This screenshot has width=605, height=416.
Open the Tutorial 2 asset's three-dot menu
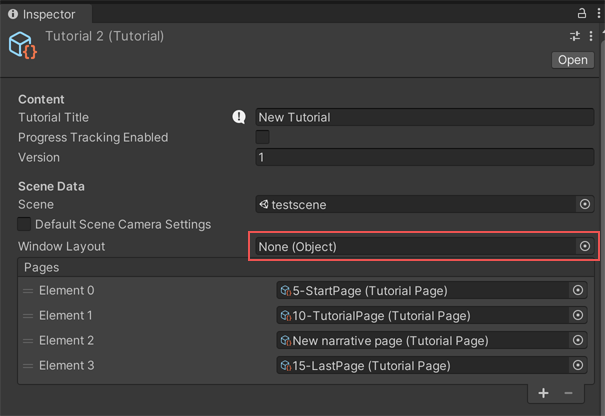590,36
